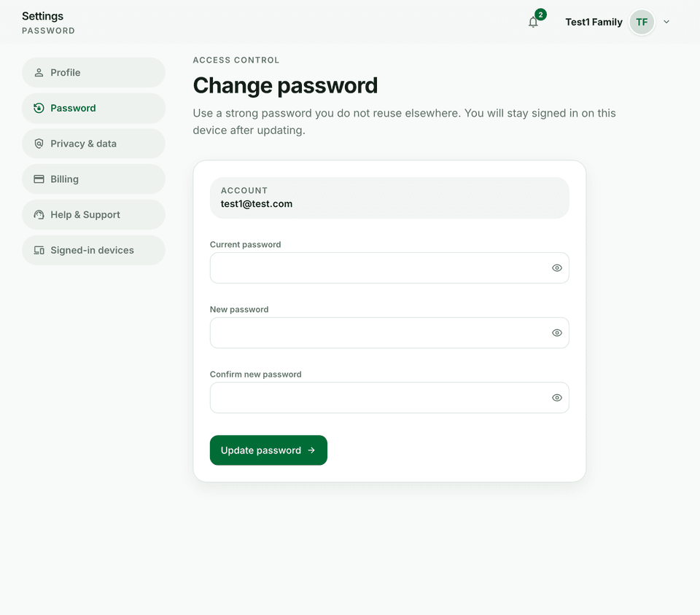Click the Password lock-reset icon
The image size is (700, 615).
pos(39,108)
